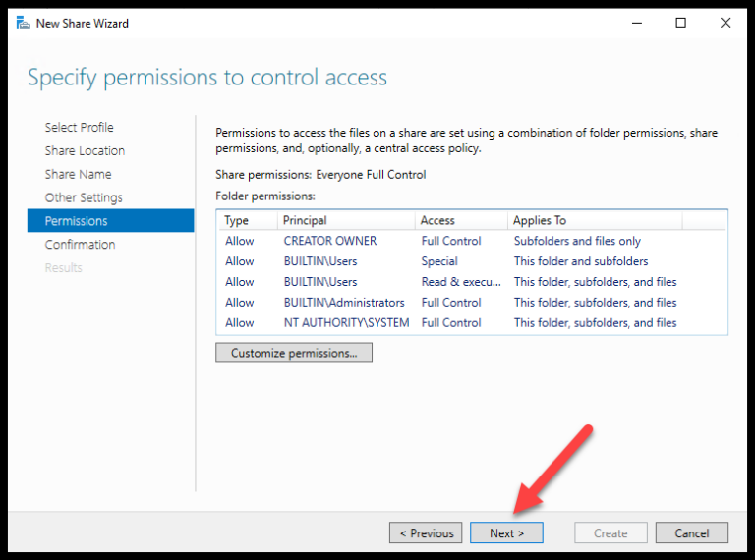Sort by the Type column header
This screenshot has width=755, height=560.
click(248, 220)
